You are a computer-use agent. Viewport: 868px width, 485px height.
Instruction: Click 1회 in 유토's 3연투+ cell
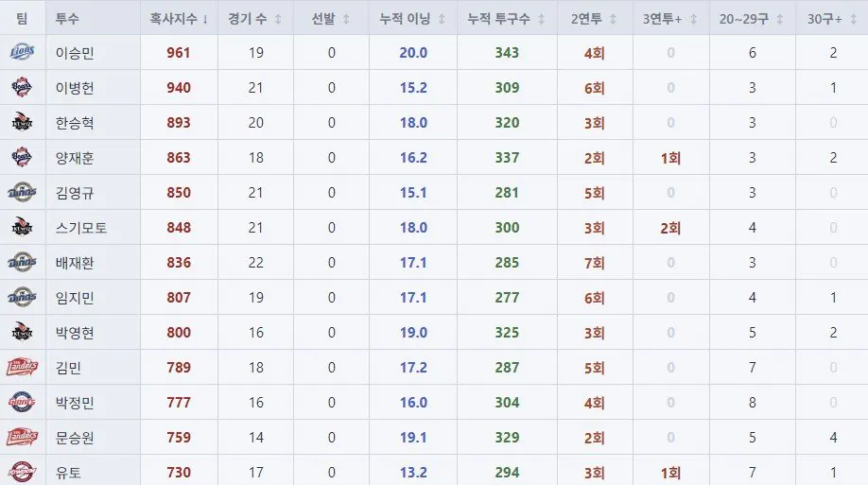pos(670,473)
